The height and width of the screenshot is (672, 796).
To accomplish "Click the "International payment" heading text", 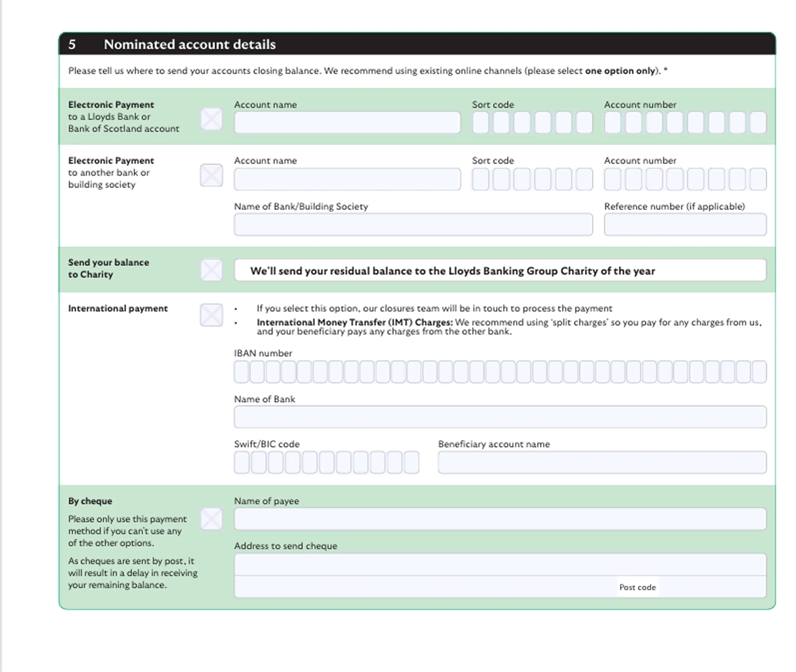I will click(x=118, y=308).
